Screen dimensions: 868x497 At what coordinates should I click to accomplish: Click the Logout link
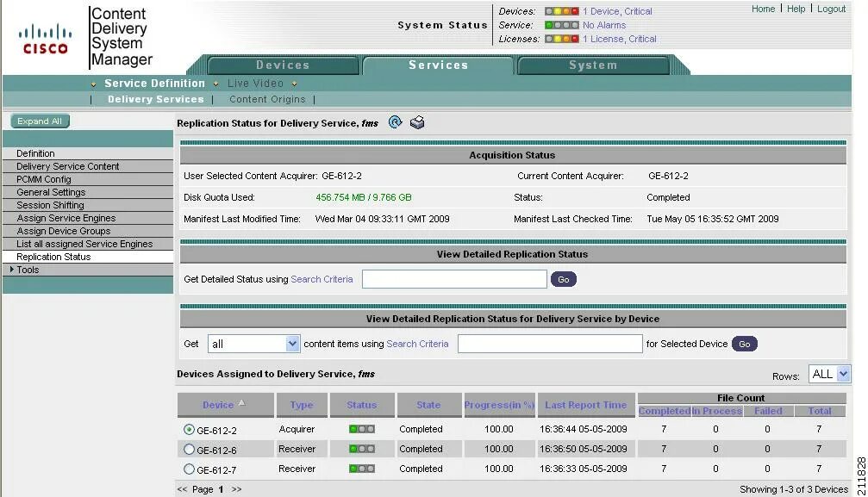[x=832, y=9]
